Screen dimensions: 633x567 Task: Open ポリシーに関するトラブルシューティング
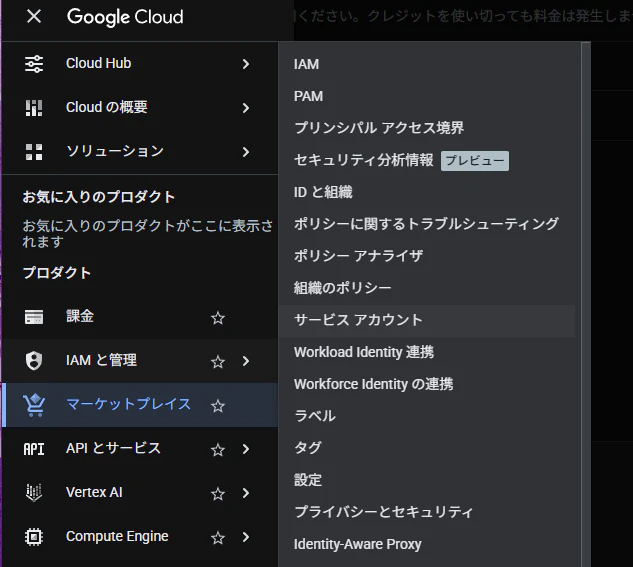(x=427, y=224)
